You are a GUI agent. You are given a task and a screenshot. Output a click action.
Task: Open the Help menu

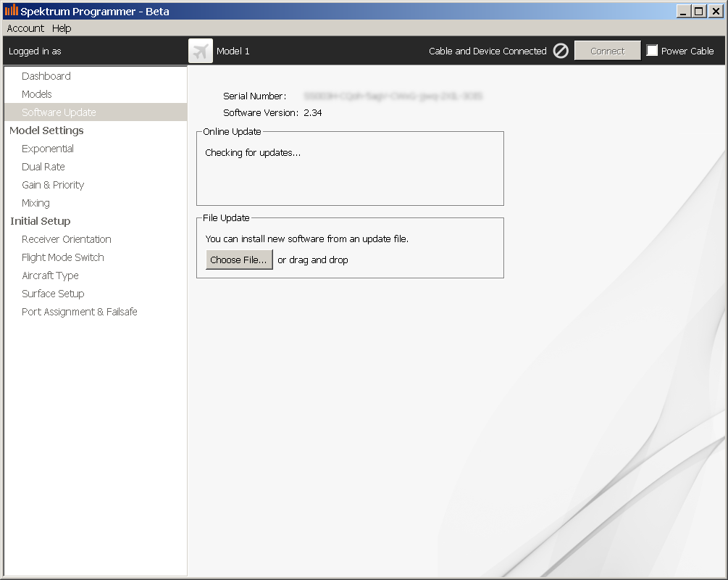tap(62, 28)
